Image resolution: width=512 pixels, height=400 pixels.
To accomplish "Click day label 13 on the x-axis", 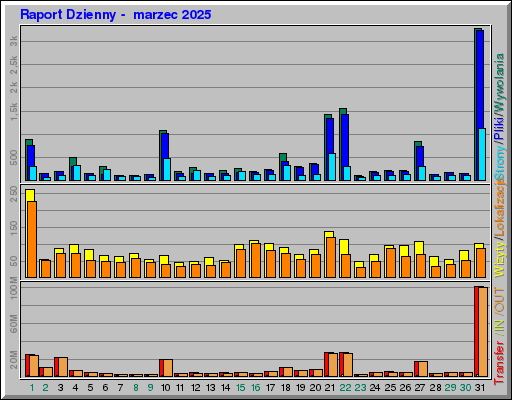I will (211, 388).
